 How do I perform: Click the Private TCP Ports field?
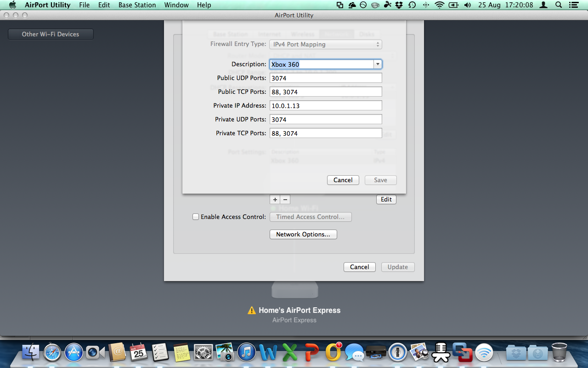click(326, 133)
